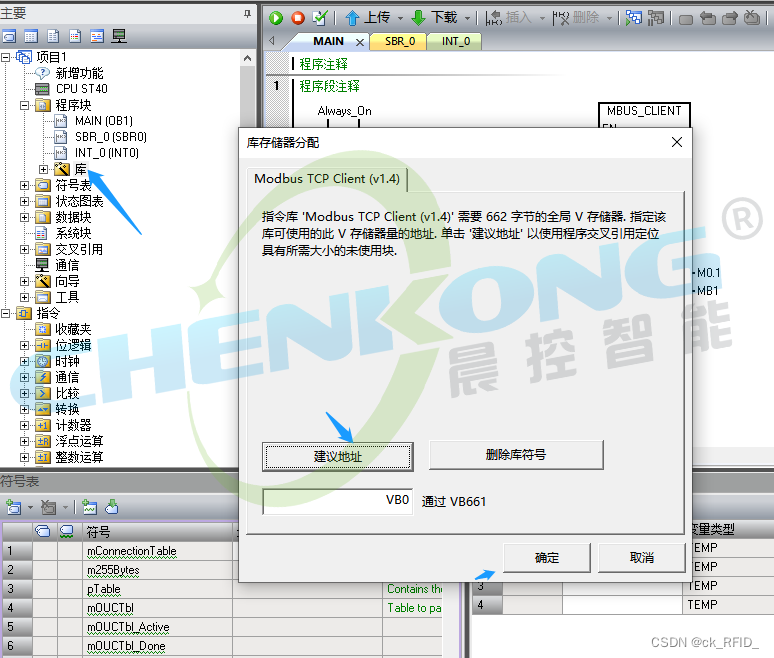Switch to the INT_0 tab
The image size is (774, 658).
[456, 41]
